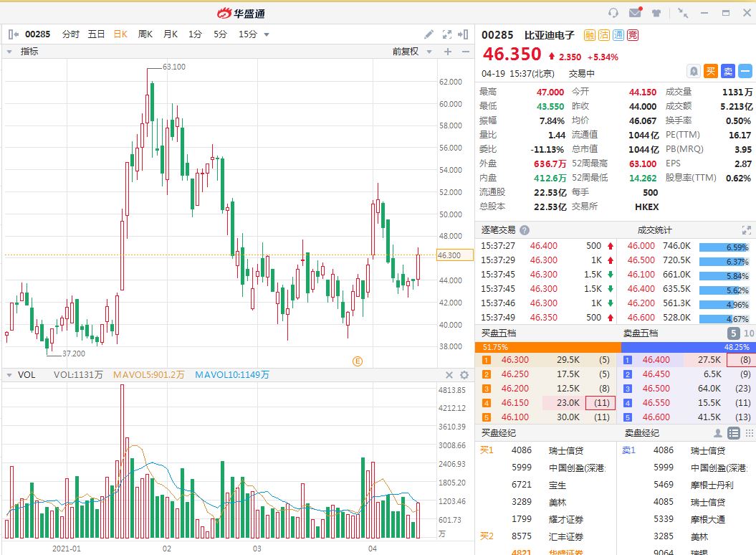This screenshot has height=555, width=756.
Task: Open the customer service headset icon
Action: [x=613, y=12]
